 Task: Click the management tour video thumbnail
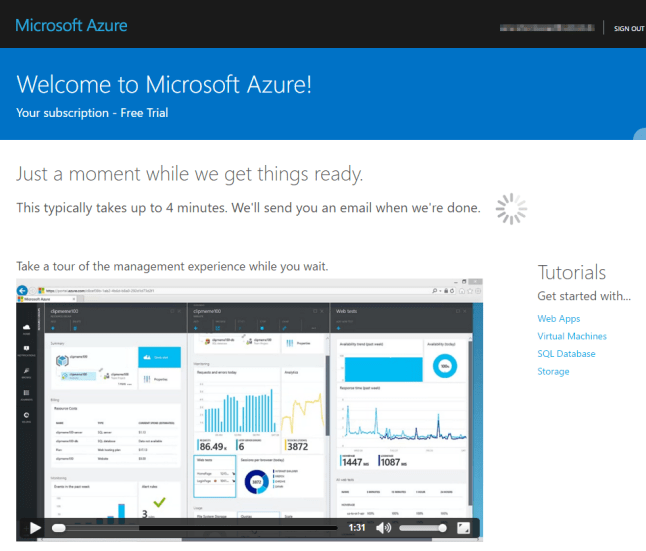[x=249, y=410]
